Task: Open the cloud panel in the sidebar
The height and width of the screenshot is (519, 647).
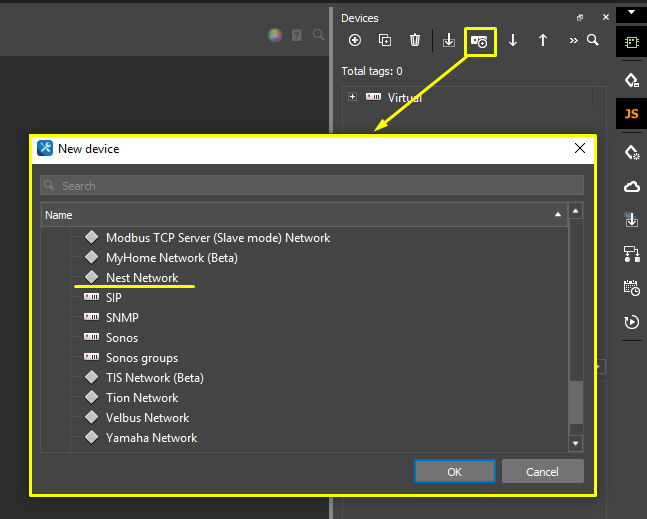Action: click(631, 186)
